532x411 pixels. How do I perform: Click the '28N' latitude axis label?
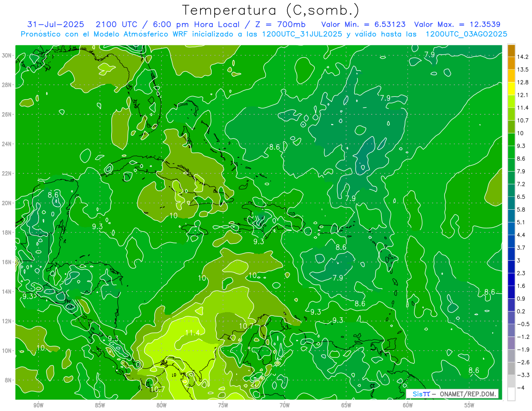pos(7,85)
